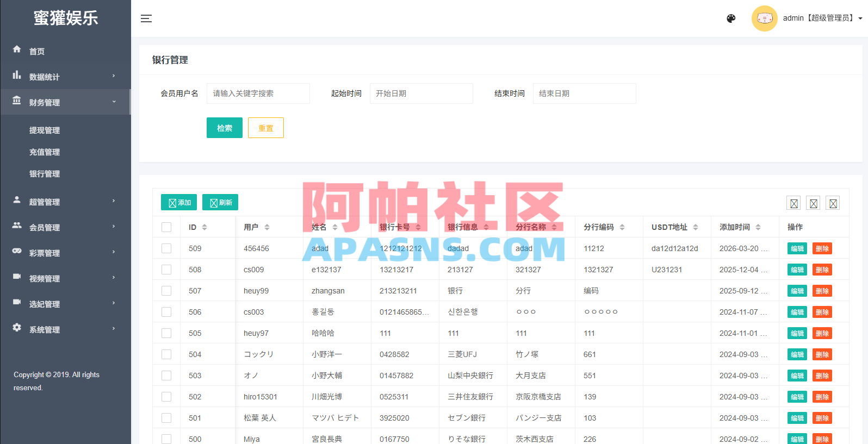Screen dimensions: 868x444
Task: Check the row 505 checkbox
Action: tap(166, 333)
